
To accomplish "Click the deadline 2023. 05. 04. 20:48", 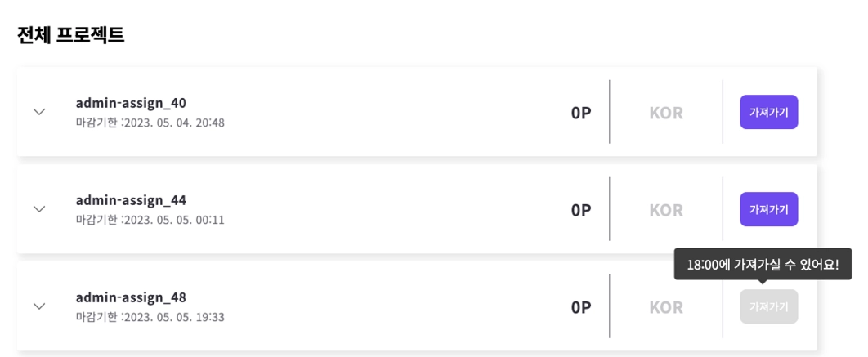I will (174, 123).
